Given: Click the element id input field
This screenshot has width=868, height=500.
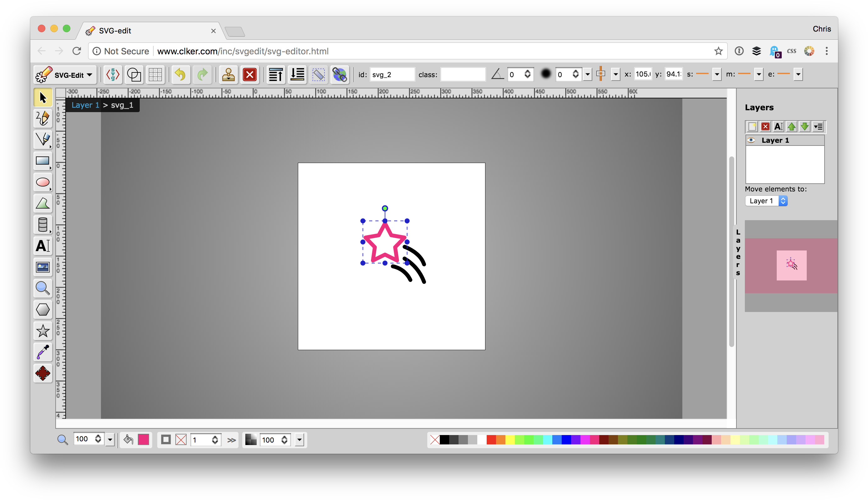Looking at the screenshot, I should [x=392, y=75].
